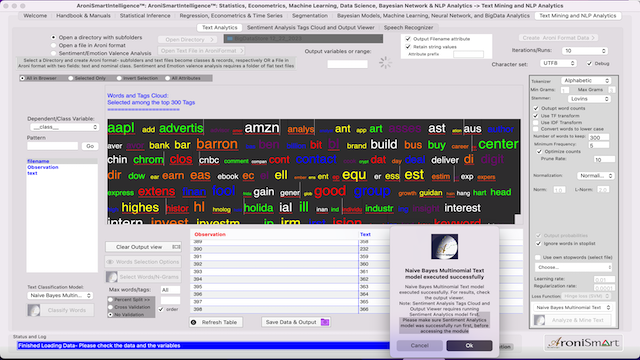Click the AroniSmart logo at bottom right
Screen dimensions: 640x360
(x=583, y=343)
